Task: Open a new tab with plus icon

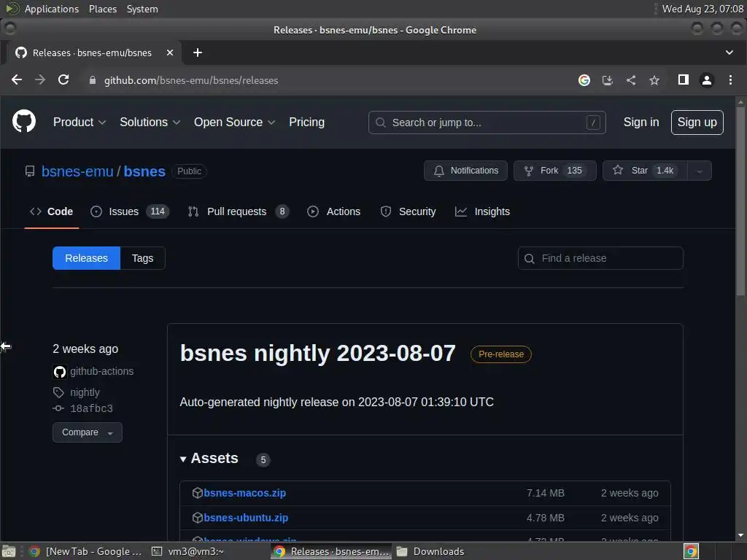Action: (197, 52)
